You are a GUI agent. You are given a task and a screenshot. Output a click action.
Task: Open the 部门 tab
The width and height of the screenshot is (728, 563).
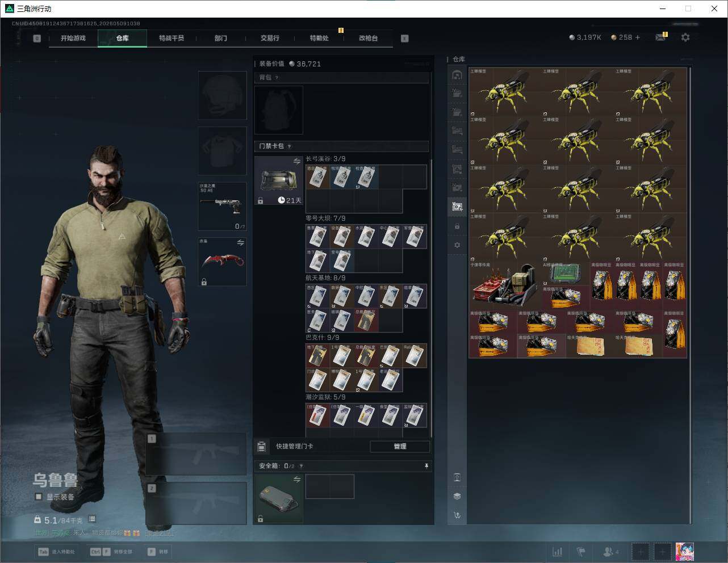(x=221, y=38)
